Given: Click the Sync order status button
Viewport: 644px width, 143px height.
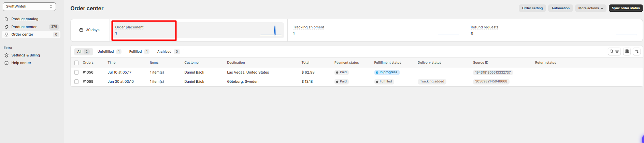Looking at the screenshot, I should coord(626,8).
